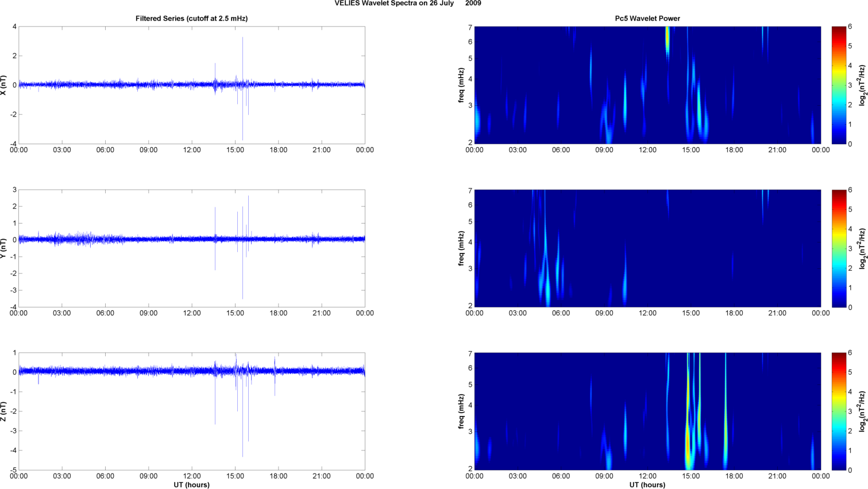Click log2(nT²/Hz) label of top colorbar

tap(862, 85)
